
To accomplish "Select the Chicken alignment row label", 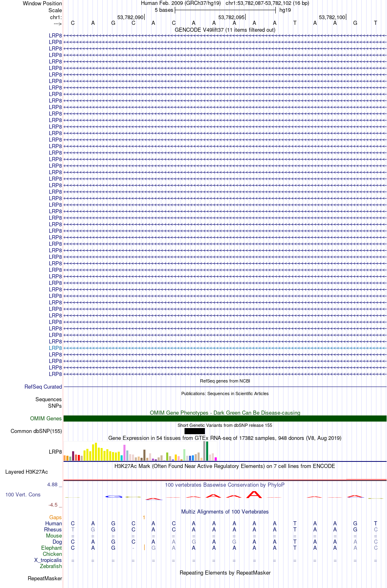I will 52,554.
